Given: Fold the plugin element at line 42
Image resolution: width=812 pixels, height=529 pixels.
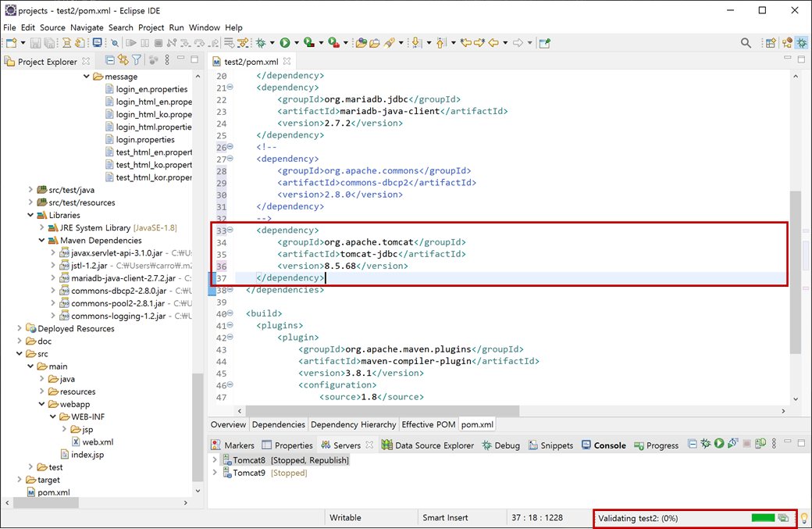Looking at the screenshot, I should click(x=230, y=337).
